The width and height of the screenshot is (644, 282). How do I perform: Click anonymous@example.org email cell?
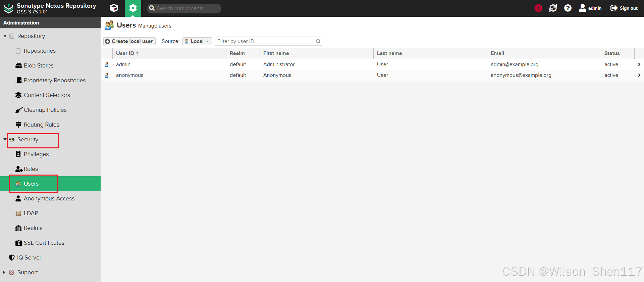click(521, 75)
